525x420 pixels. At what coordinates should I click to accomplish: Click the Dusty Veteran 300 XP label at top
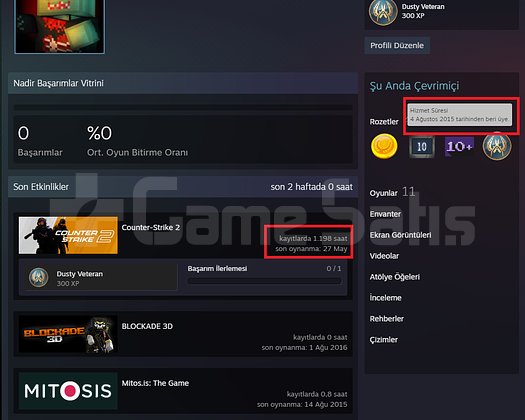point(423,11)
